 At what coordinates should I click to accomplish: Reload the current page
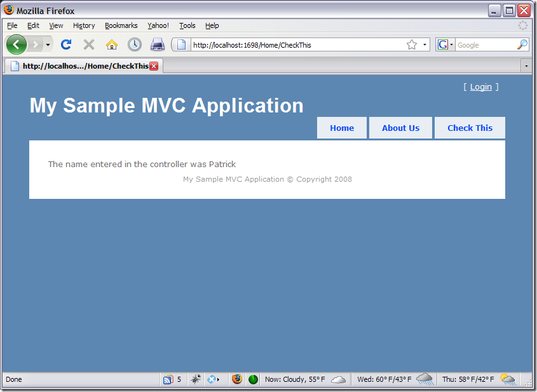(x=65, y=44)
